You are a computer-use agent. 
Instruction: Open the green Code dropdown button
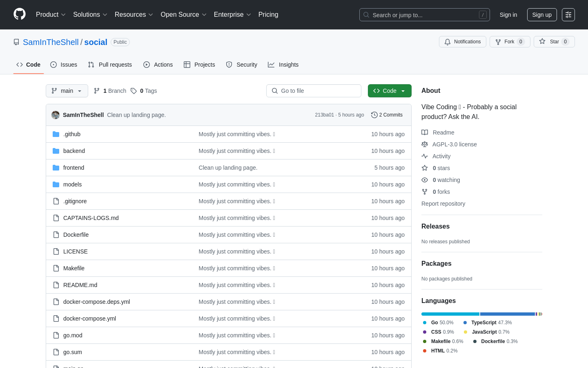390,91
